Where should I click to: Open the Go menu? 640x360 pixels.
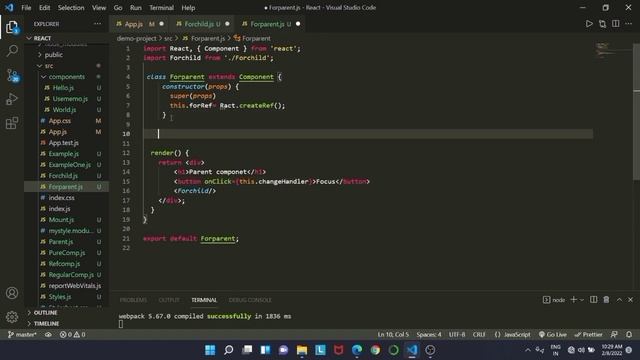[118, 8]
